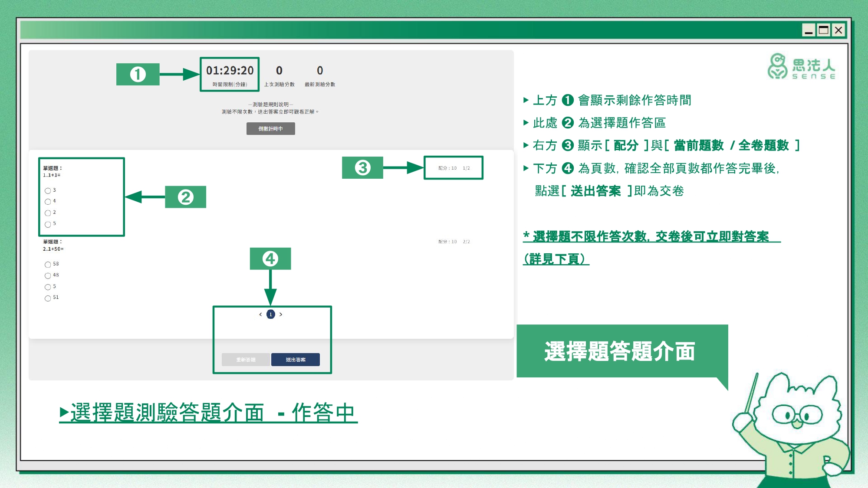Choose option 3 in the first question
868x488 pixels.
click(x=48, y=190)
